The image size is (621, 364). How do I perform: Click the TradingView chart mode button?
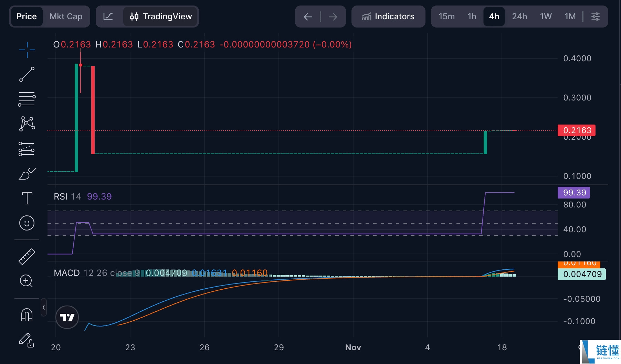click(x=161, y=17)
